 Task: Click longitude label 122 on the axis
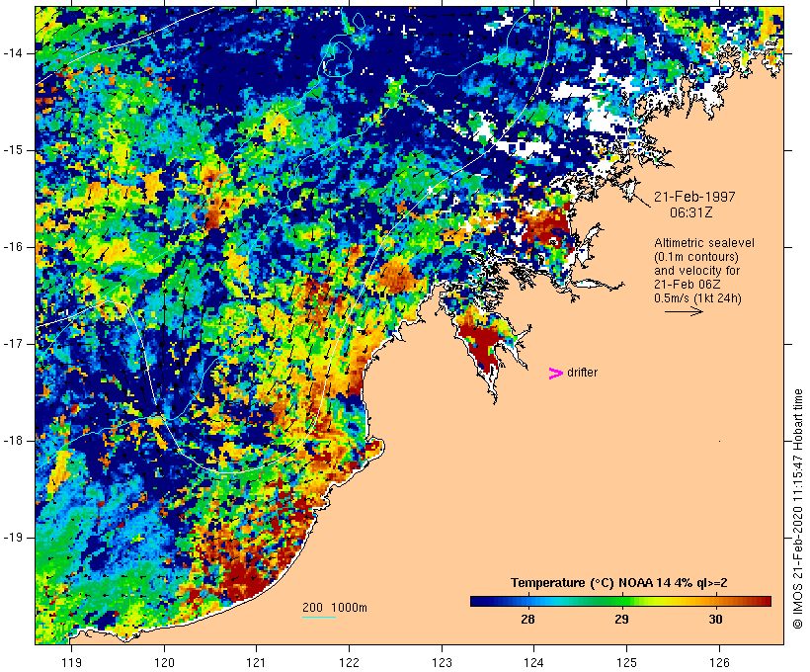click(x=349, y=662)
